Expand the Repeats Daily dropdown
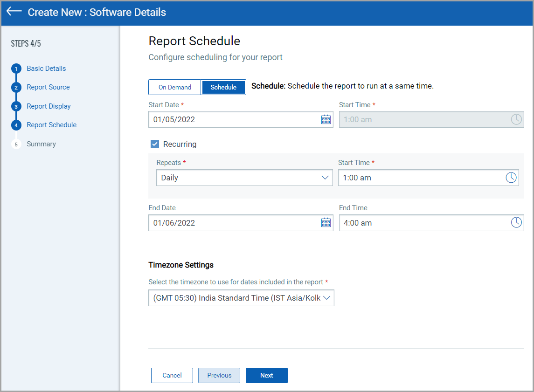The width and height of the screenshot is (534, 392). tap(244, 178)
